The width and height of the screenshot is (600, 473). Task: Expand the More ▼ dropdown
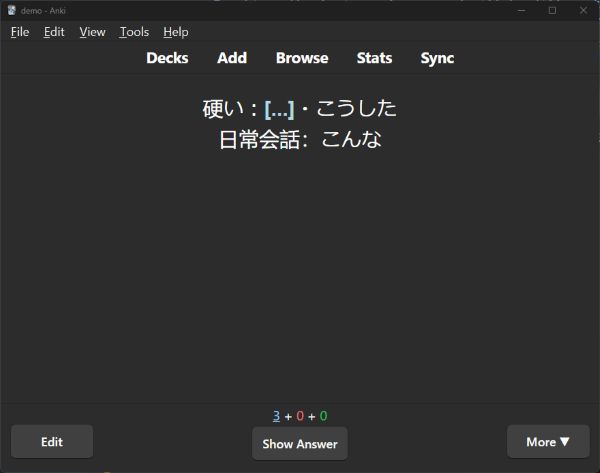click(548, 442)
